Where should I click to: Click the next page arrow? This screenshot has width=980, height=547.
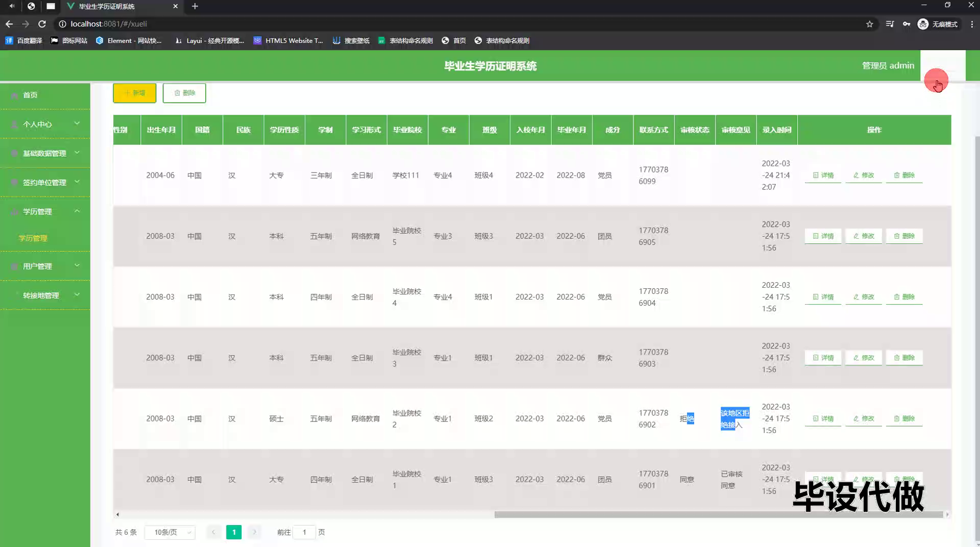(x=254, y=532)
